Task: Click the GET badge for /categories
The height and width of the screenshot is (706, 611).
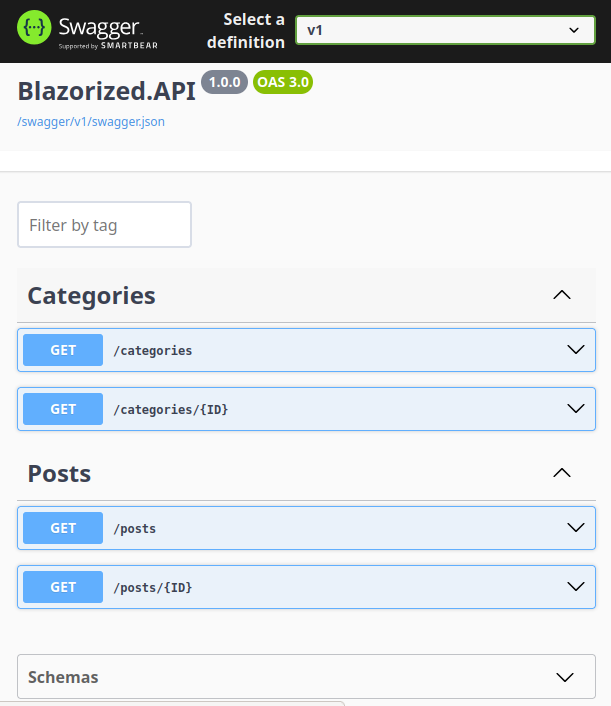Action: click(x=63, y=350)
